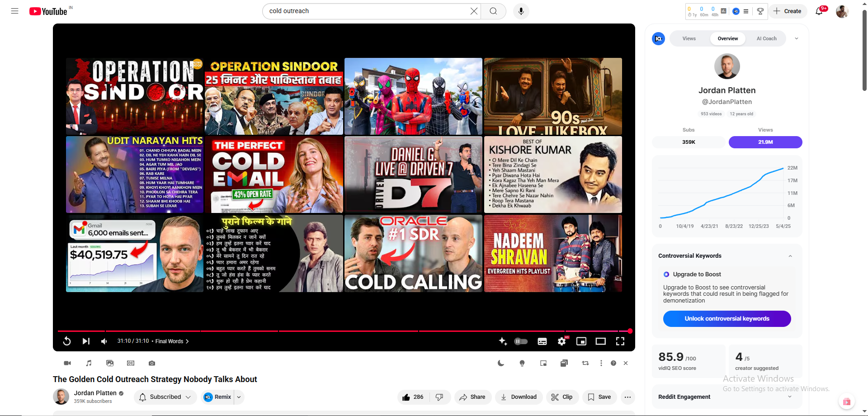Image resolution: width=868 pixels, height=416 pixels.
Task: Click the Share button
Action: tap(472, 397)
